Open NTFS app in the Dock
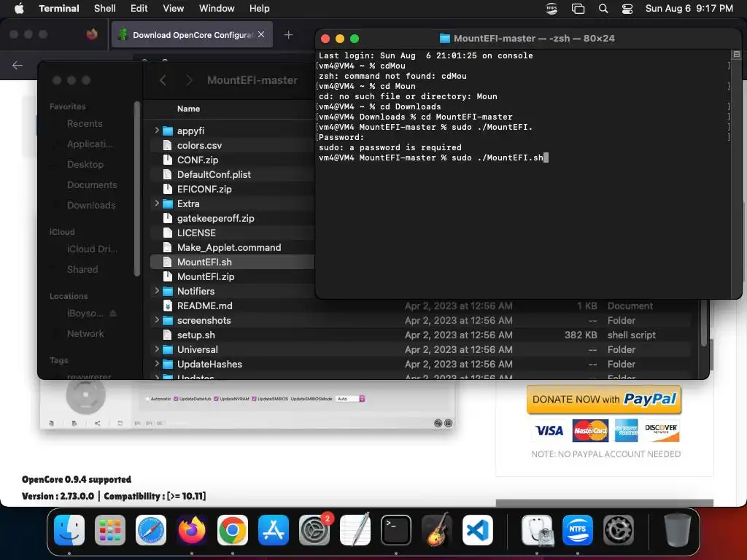Image resolution: width=747 pixels, height=560 pixels. 578,530
